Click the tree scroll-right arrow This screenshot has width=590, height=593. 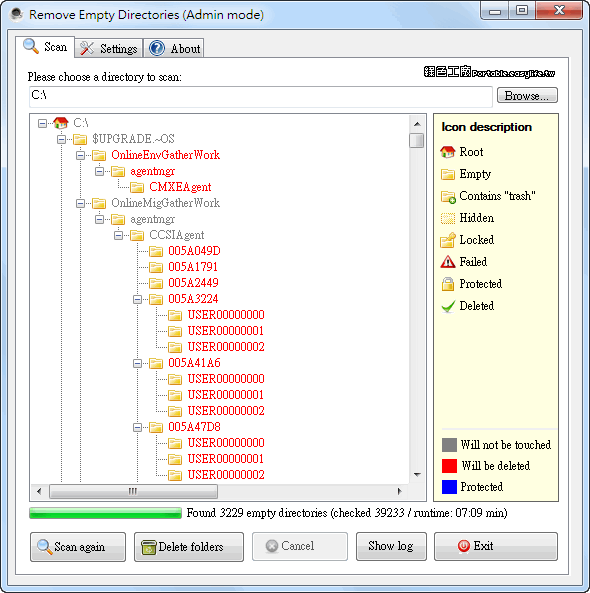coord(399,491)
